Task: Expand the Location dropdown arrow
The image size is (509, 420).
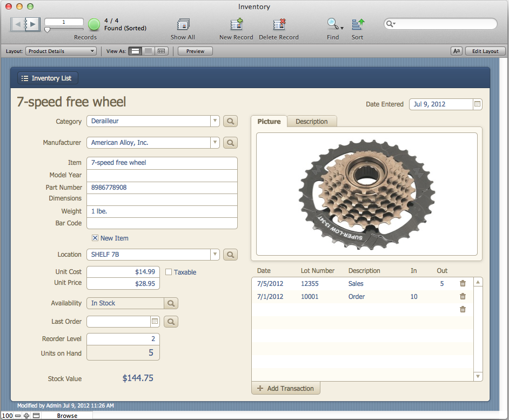Action: pos(215,255)
